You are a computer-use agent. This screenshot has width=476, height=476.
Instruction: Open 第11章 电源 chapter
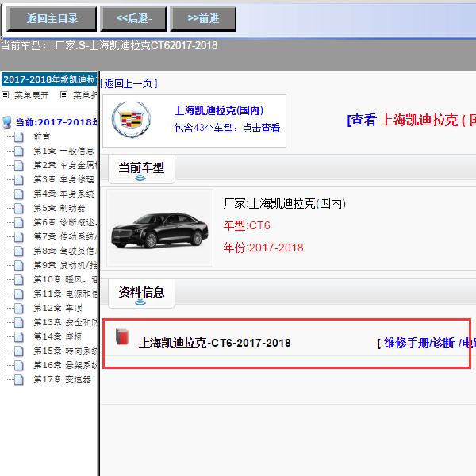pos(65,294)
